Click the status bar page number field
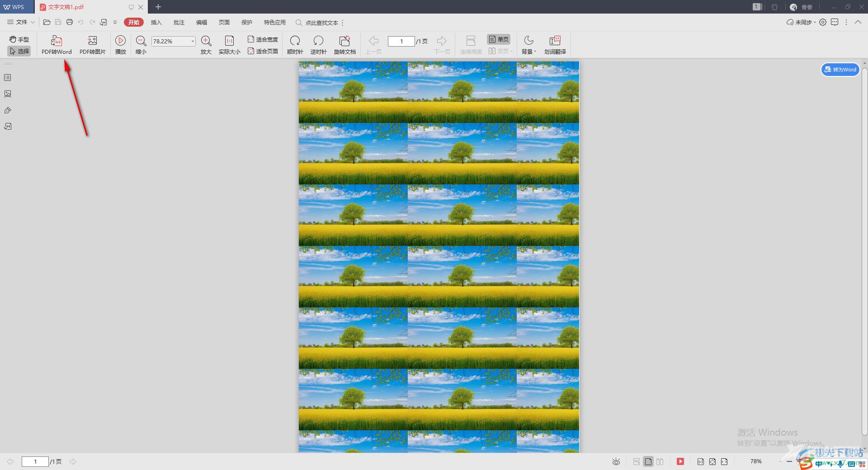The width and height of the screenshot is (868, 470). pos(35,461)
